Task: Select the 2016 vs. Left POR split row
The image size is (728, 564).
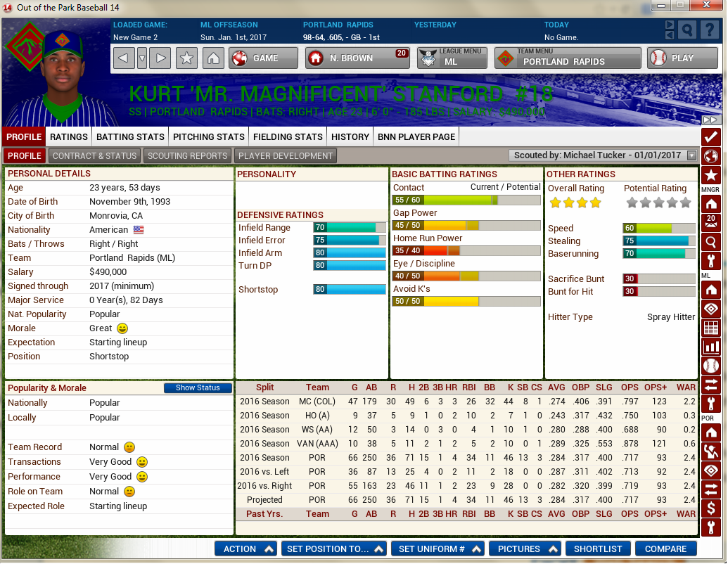Action: point(466,472)
